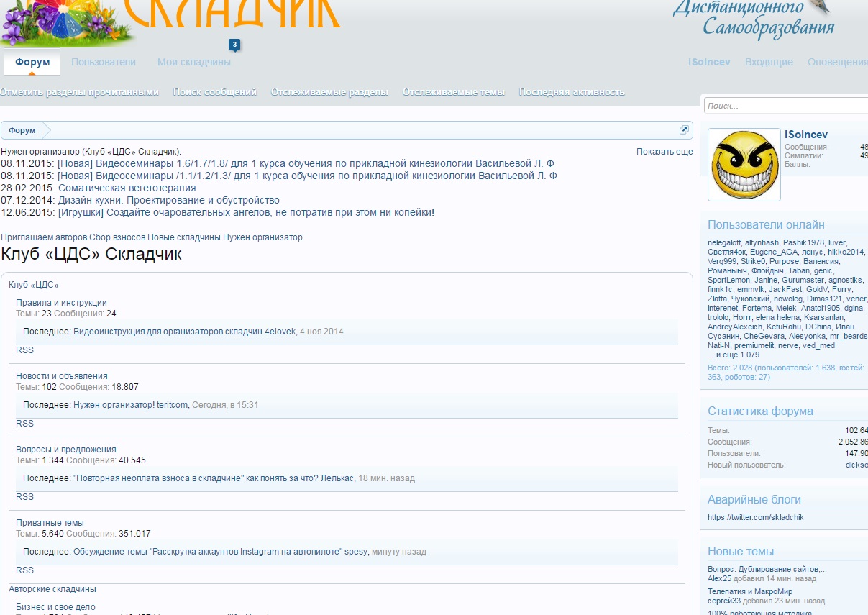The width and height of the screenshot is (868, 615).
Task: Open Дизайн кухни topic
Action: pos(169,200)
